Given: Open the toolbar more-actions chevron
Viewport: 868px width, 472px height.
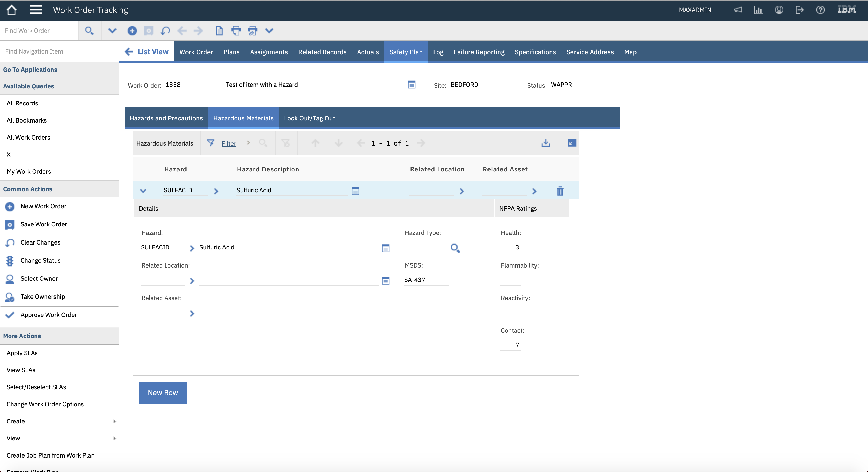Looking at the screenshot, I should click(x=269, y=31).
